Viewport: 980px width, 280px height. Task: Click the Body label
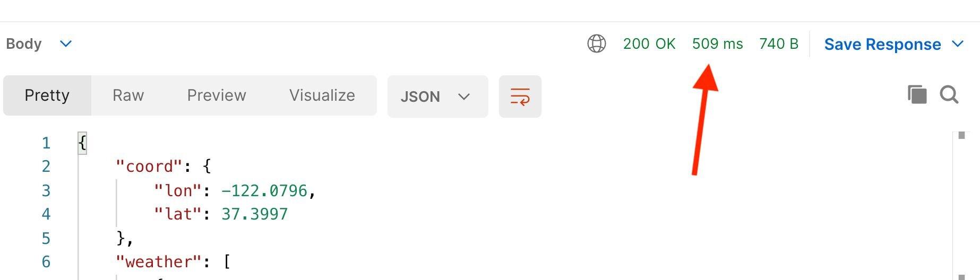[x=24, y=43]
